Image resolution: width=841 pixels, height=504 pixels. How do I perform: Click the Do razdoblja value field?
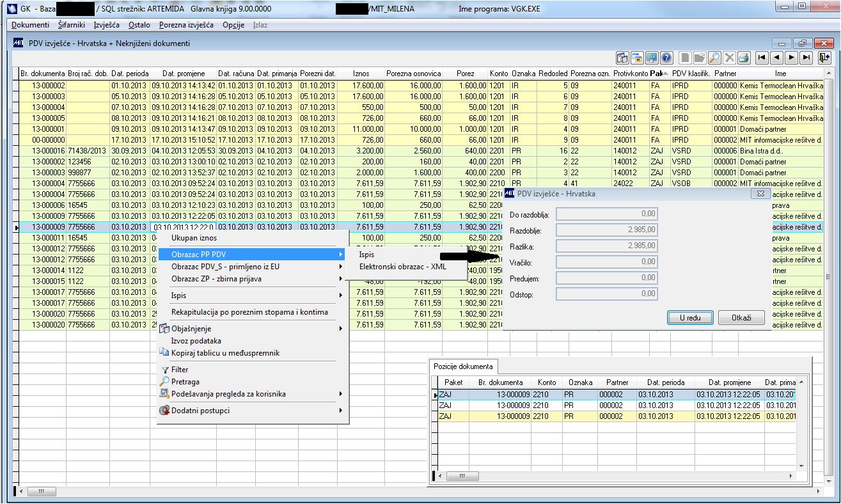click(x=606, y=214)
